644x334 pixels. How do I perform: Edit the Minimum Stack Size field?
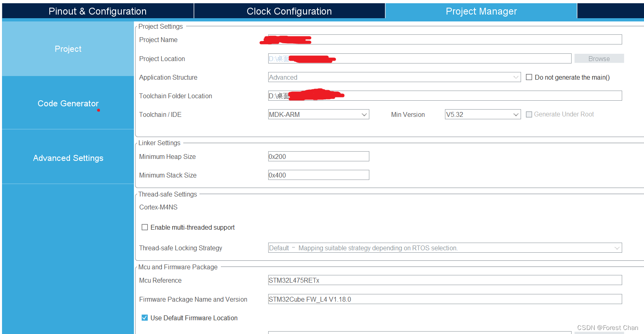click(318, 175)
